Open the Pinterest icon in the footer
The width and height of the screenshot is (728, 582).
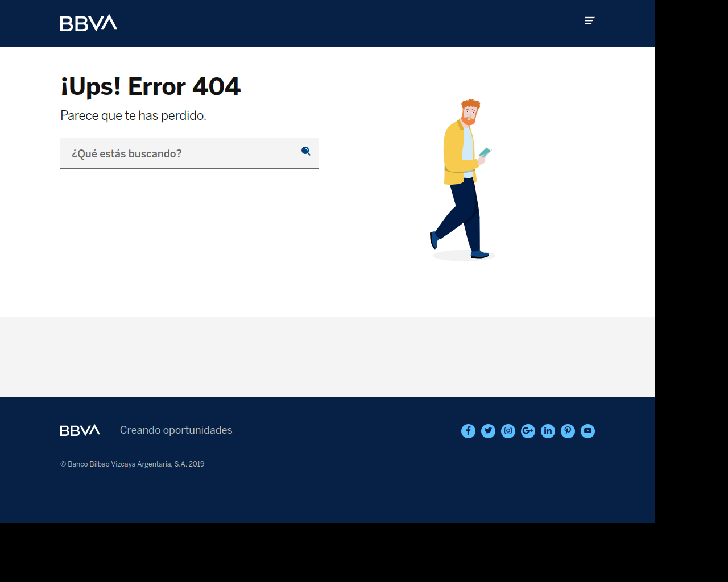pyautogui.click(x=568, y=431)
